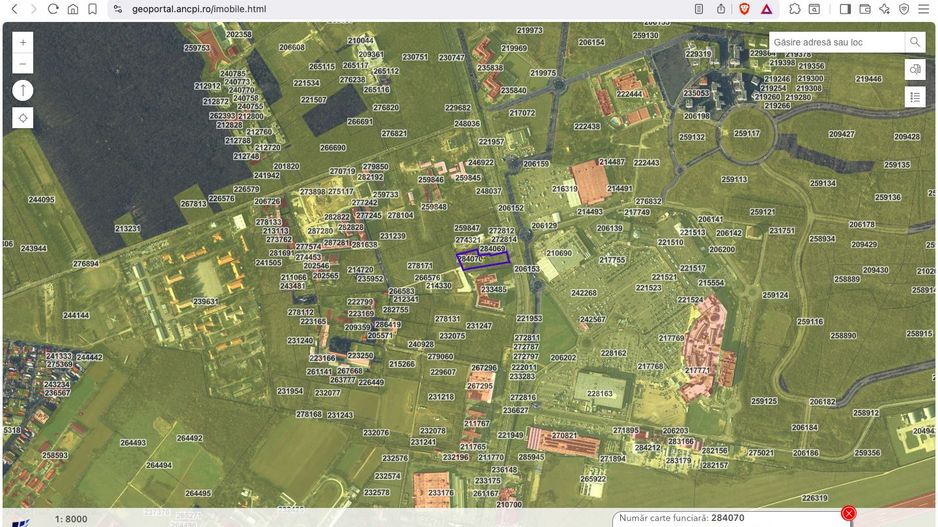This screenshot has height=527, width=938.
Task: Click parcel label 216319
Action: click(565, 188)
